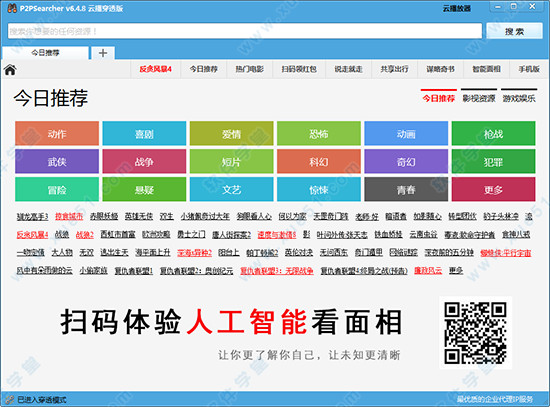The width and height of the screenshot is (550, 407).
Task: Click the QR code image in the banner
Action: coord(476,333)
